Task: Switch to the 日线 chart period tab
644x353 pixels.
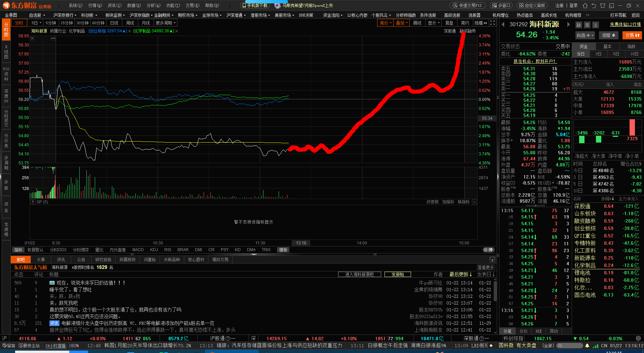Action: (114, 23)
